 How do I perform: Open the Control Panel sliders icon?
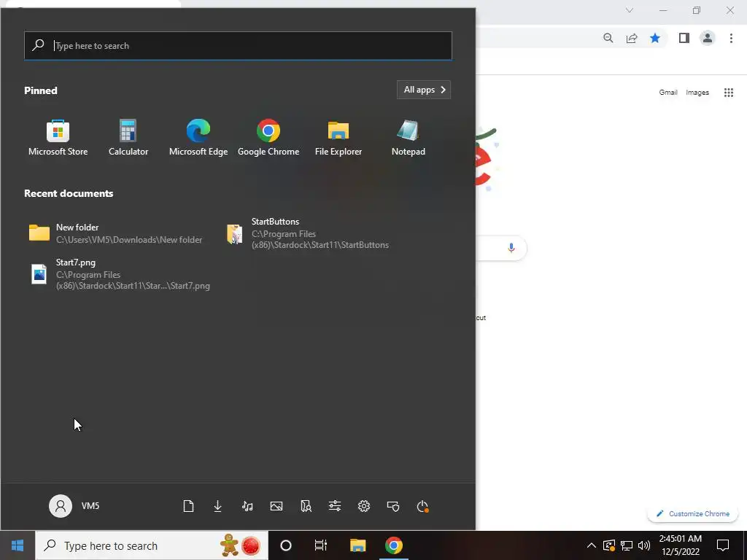pyautogui.click(x=335, y=506)
